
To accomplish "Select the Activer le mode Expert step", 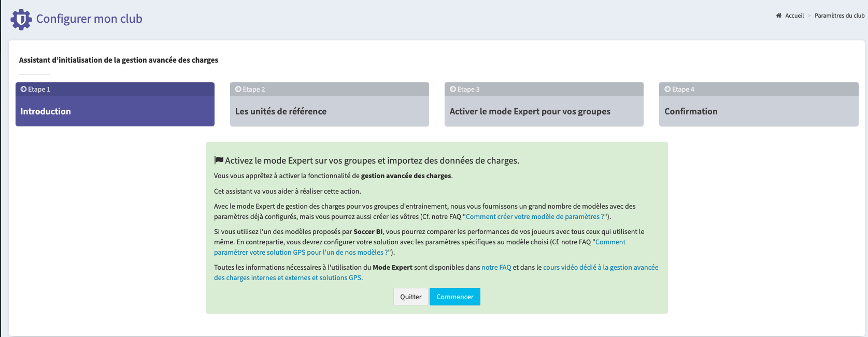I will (x=544, y=104).
